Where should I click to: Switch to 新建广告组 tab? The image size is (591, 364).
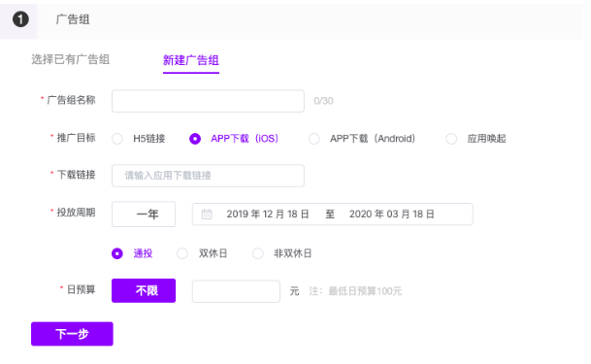click(191, 60)
